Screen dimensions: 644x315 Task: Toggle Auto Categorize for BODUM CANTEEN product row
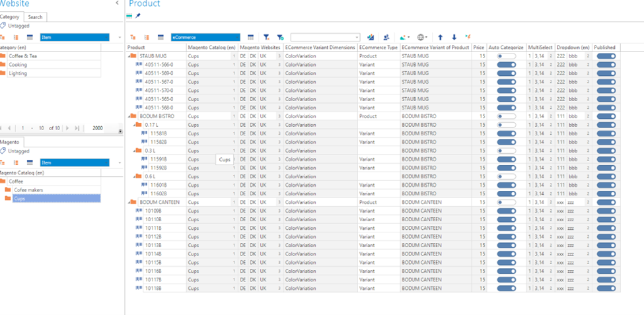506,203
